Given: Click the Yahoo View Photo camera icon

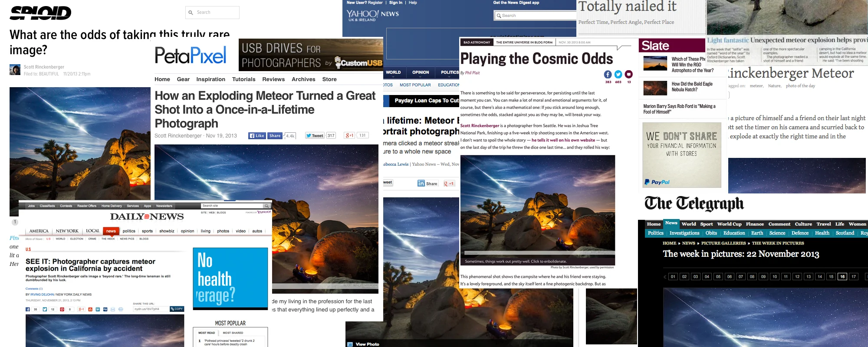Looking at the screenshot, I should point(350,344).
